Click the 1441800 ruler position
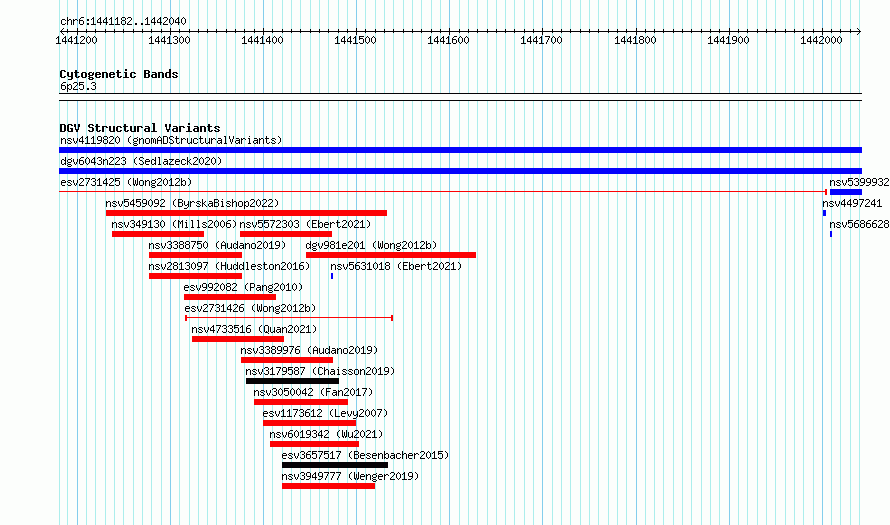This screenshot has width=890, height=525. (x=635, y=40)
